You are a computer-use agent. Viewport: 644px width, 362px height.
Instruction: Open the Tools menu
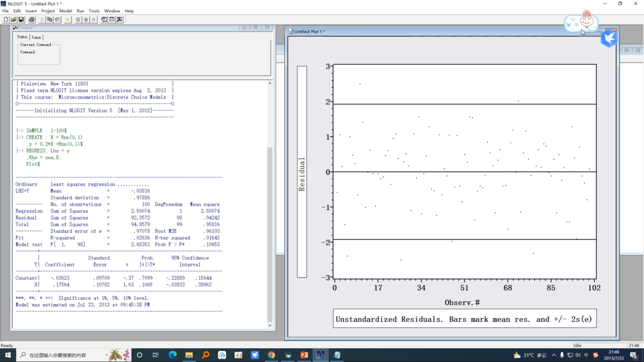click(94, 11)
